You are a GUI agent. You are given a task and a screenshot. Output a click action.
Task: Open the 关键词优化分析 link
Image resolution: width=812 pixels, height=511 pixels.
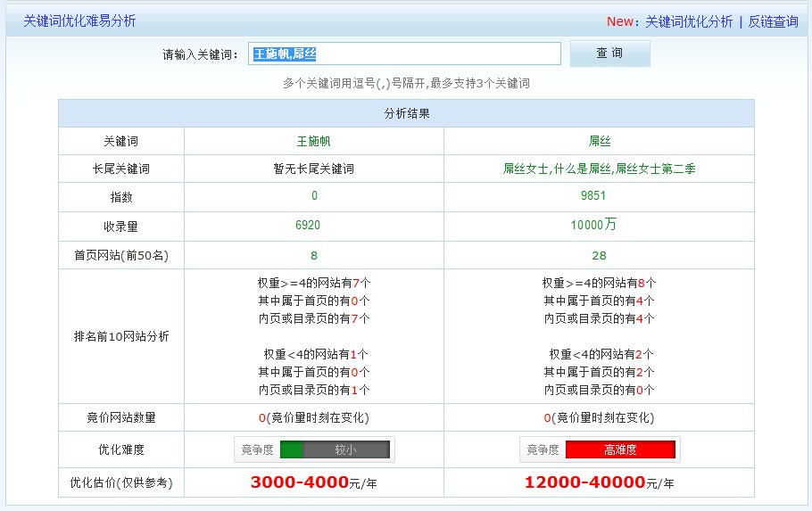[x=689, y=21]
